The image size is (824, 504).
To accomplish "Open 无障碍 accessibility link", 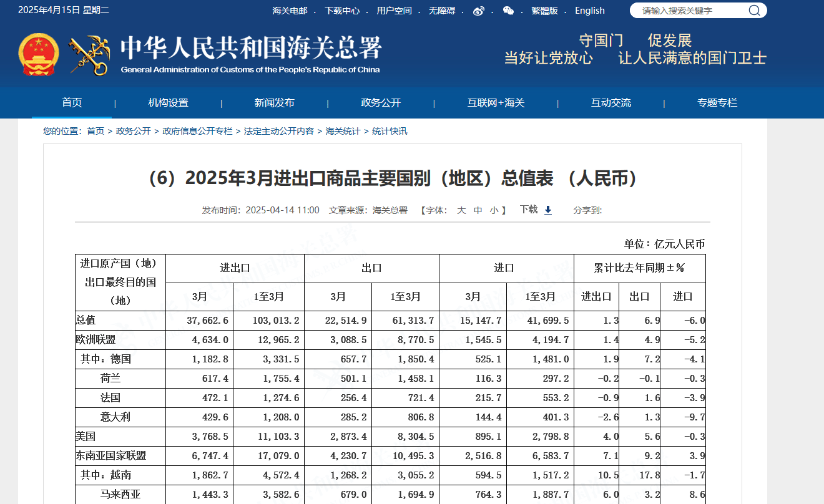I will pos(442,11).
